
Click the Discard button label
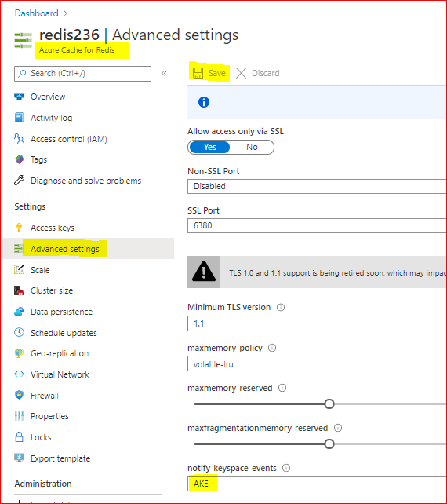pos(265,73)
